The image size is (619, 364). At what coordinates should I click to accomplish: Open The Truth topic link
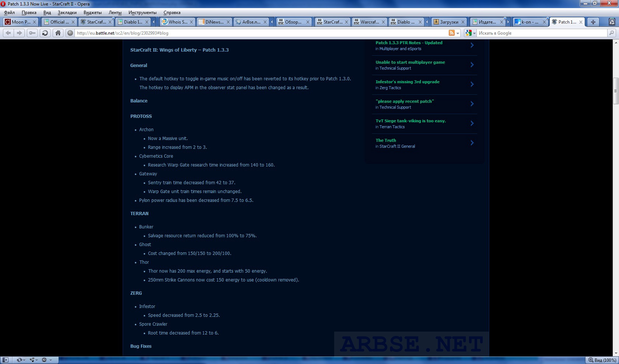pos(386,140)
